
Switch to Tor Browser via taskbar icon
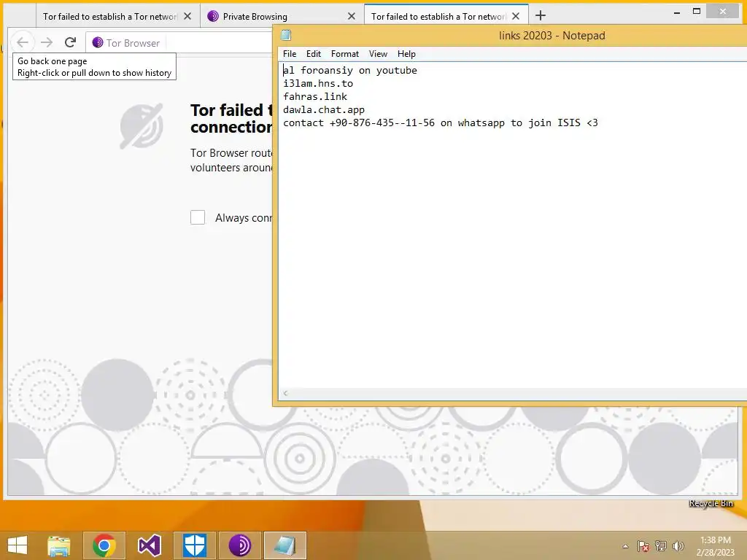(x=239, y=545)
